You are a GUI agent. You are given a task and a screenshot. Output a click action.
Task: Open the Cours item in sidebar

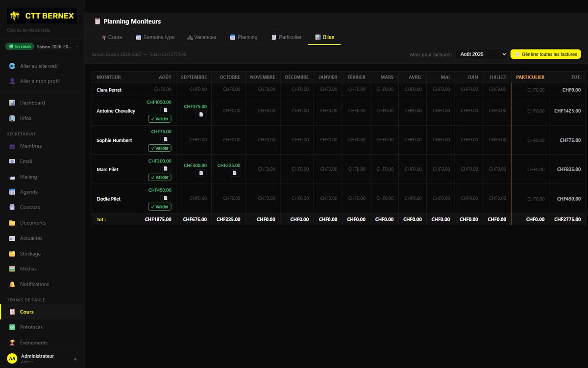click(x=42, y=312)
